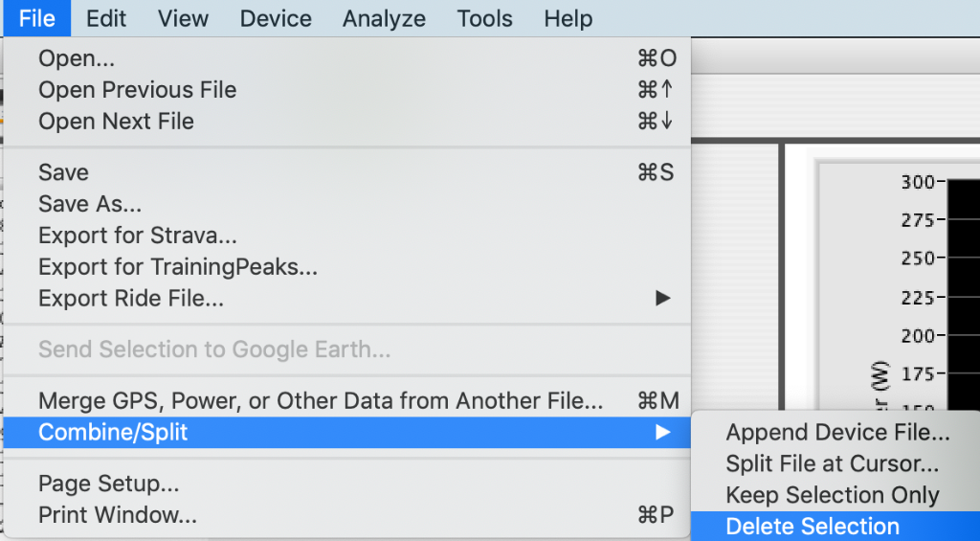Select Open Next File
980x541 pixels.
(x=346, y=121)
